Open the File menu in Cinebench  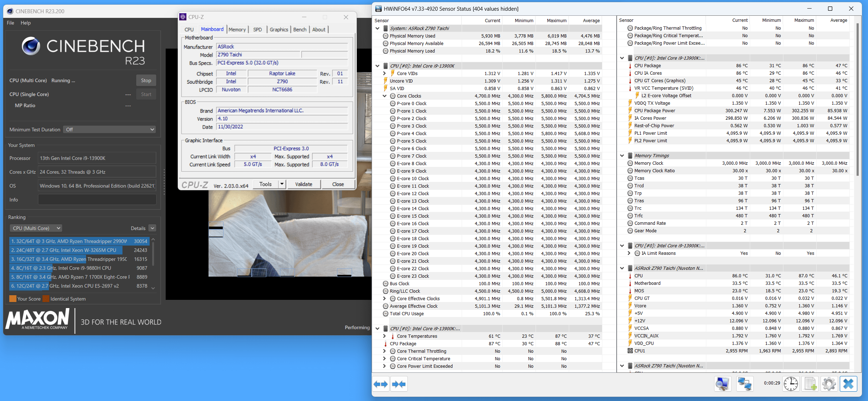click(x=10, y=23)
